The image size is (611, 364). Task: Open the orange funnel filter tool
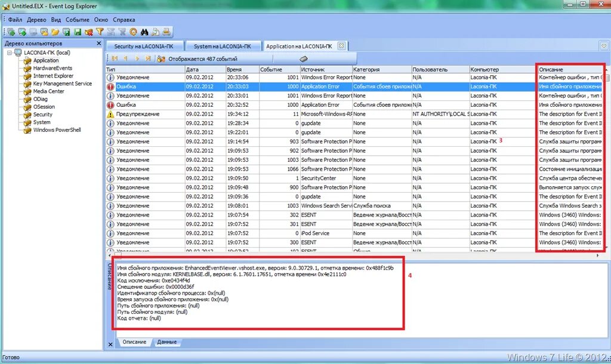[100, 32]
